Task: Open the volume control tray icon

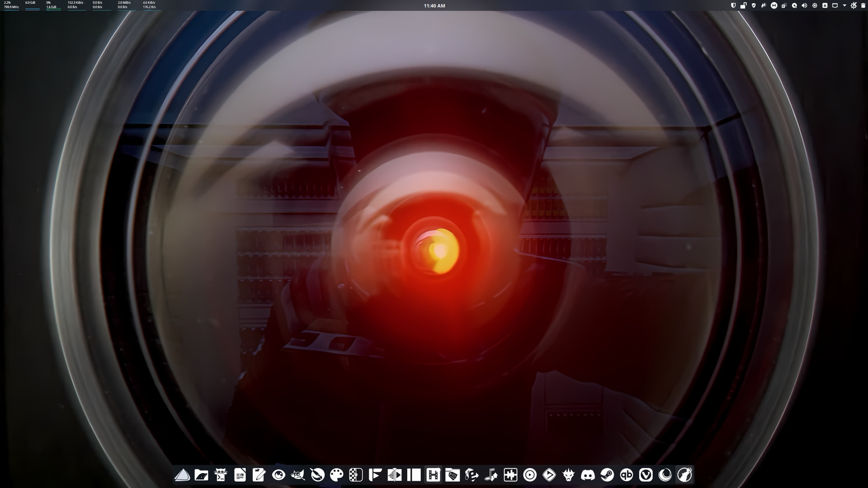Action: pos(804,6)
